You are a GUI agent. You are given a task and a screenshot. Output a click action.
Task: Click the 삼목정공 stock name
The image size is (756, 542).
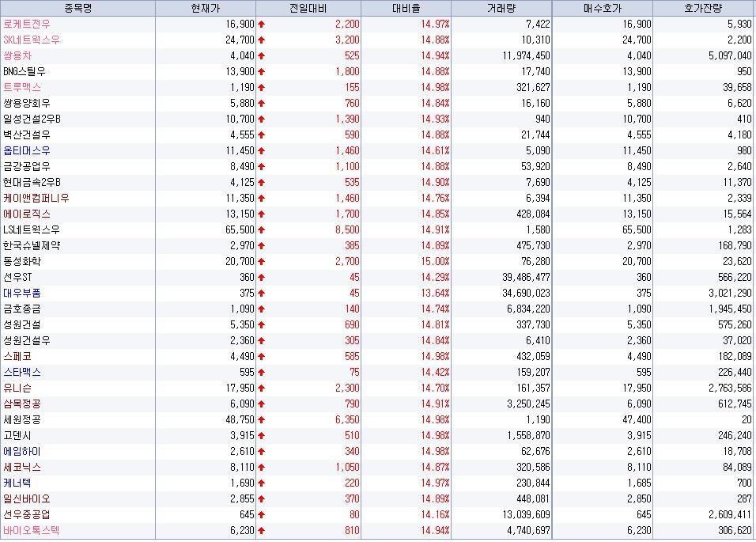(22, 404)
